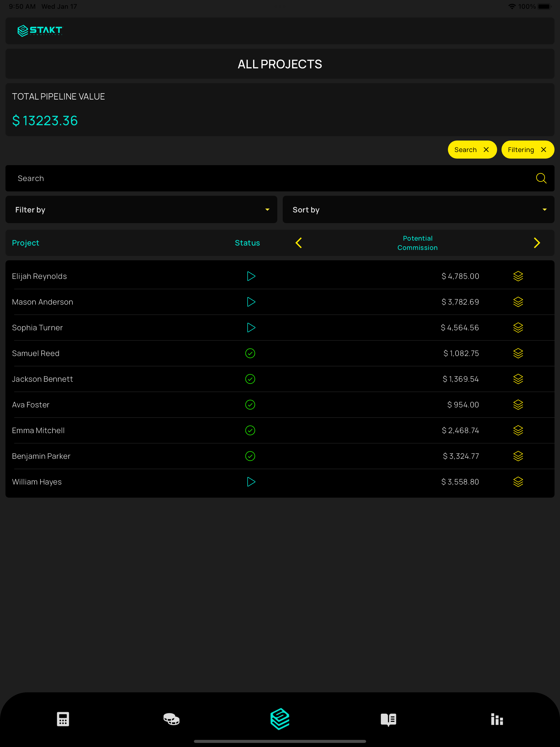Click William Hayes play status icon

[251, 482]
